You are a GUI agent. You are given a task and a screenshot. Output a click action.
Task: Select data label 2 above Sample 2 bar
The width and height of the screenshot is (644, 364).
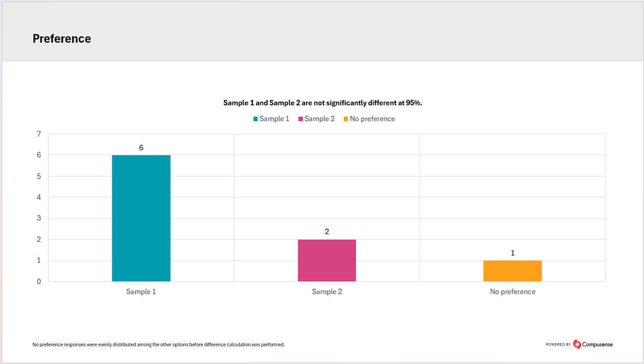click(327, 232)
